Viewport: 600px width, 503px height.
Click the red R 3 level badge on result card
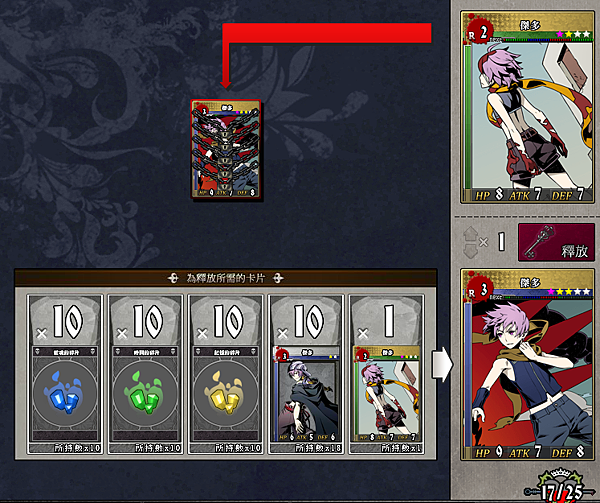[x=479, y=290]
